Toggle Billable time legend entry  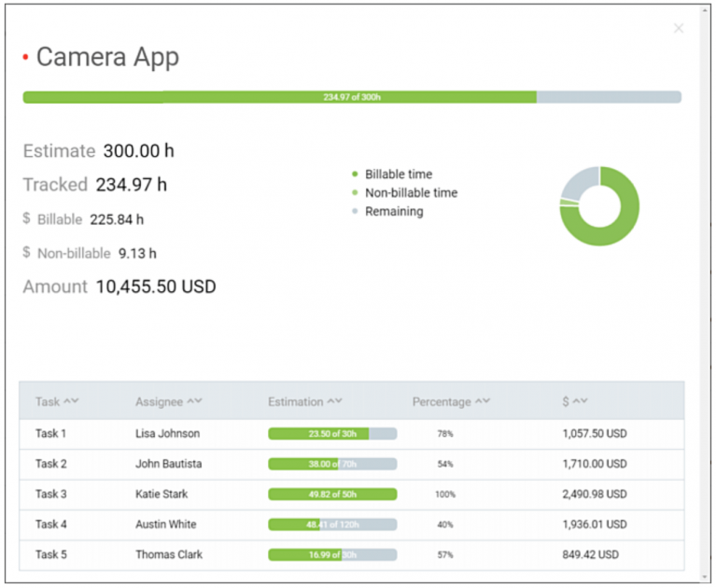coord(398,175)
